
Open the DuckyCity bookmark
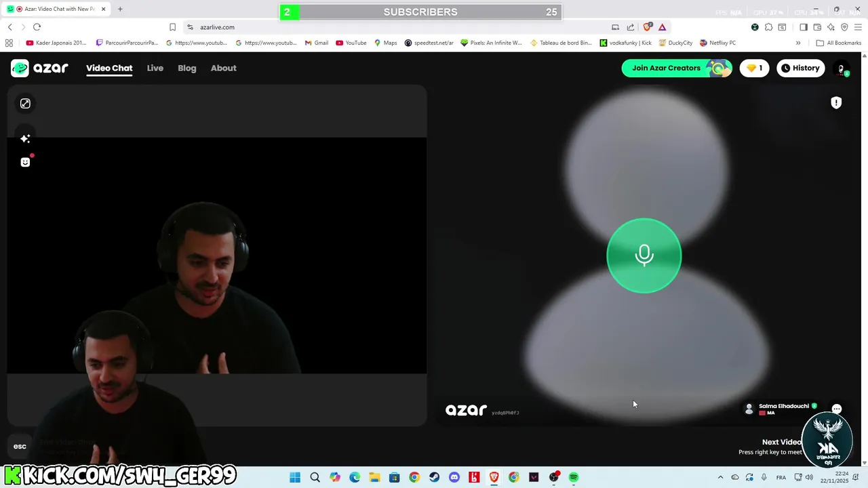[675, 43]
